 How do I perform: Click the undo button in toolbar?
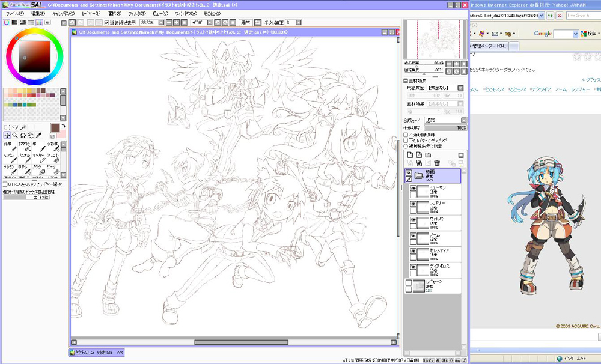tap(72, 23)
